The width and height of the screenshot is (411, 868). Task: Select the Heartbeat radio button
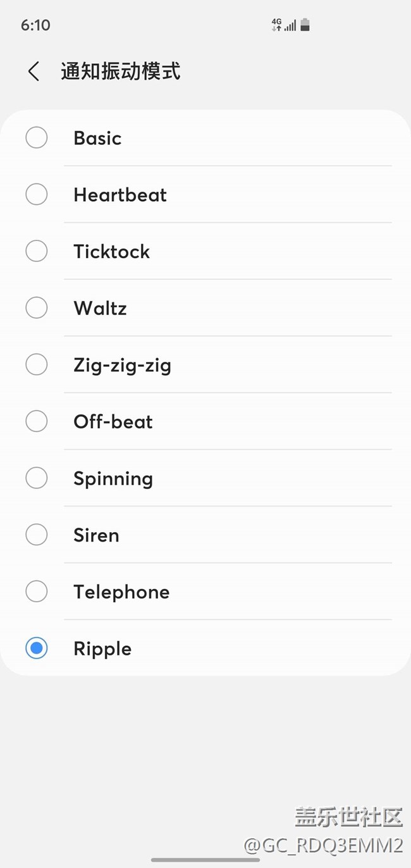pyautogui.click(x=37, y=194)
